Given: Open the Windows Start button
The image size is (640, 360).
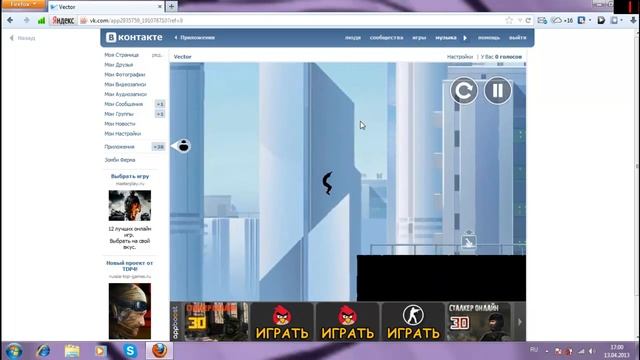Looking at the screenshot, I should point(13,351).
